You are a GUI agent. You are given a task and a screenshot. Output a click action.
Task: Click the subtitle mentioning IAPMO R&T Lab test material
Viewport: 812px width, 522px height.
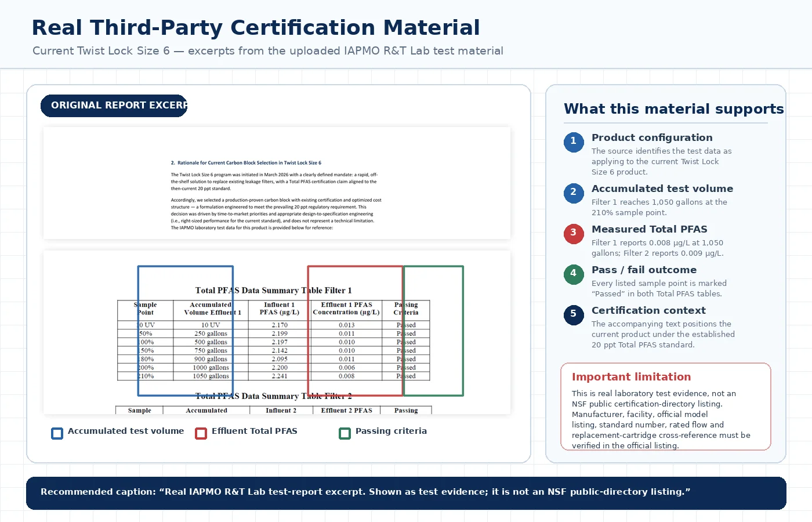point(268,51)
